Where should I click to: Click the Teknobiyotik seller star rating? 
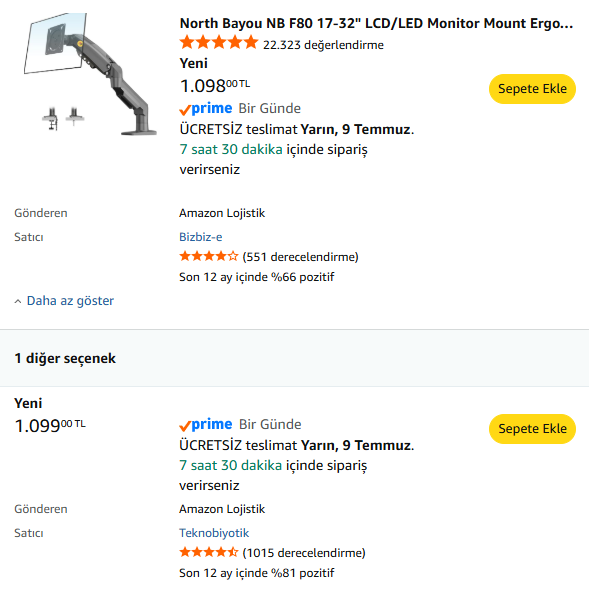[209, 552]
